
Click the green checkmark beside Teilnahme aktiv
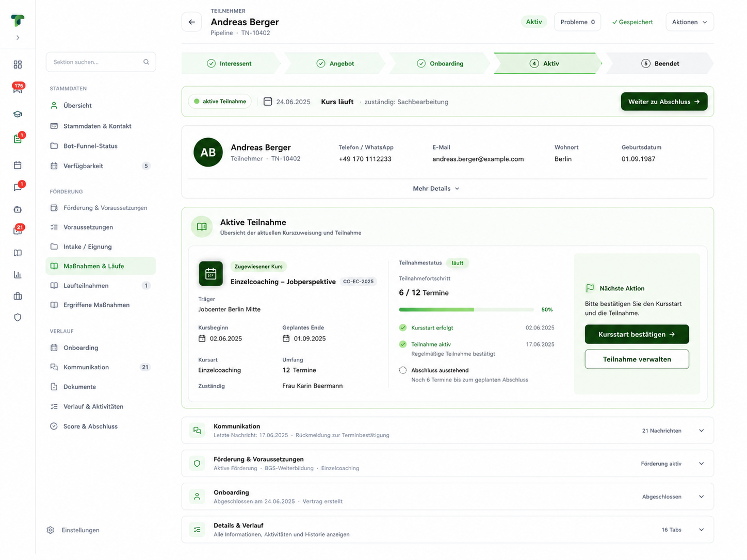pos(403,344)
